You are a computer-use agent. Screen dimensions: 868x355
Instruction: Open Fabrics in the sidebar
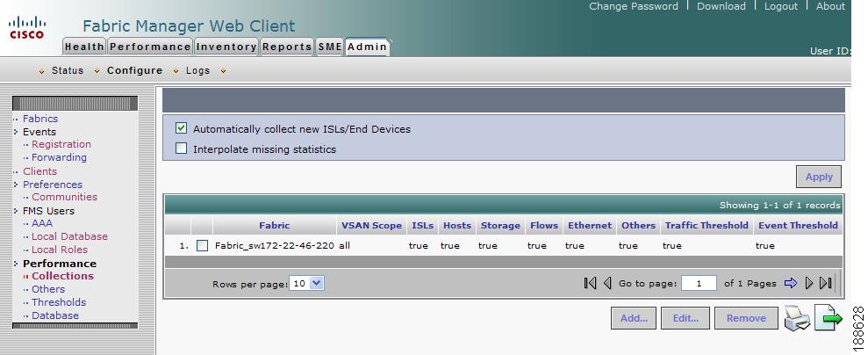click(x=39, y=119)
